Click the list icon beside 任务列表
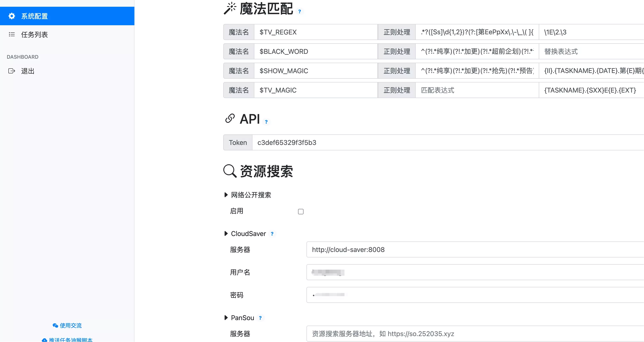This screenshot has width=644, height=342. tap(12, 34)
